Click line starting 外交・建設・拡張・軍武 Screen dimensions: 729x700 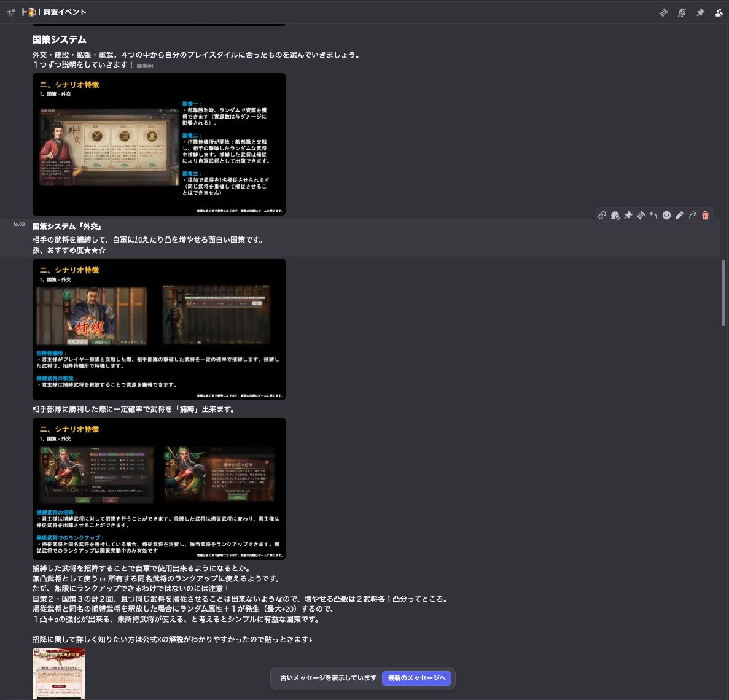[197, 55]
